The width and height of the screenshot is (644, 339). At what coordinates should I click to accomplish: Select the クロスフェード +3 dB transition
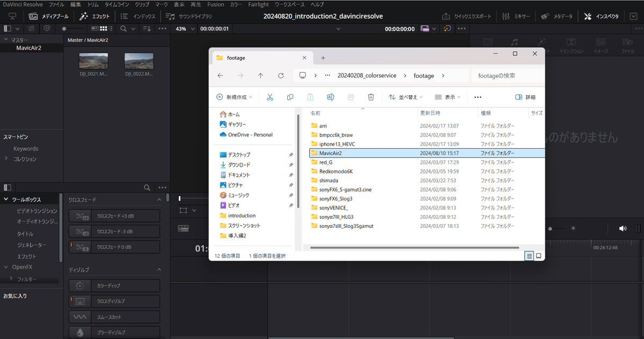pyautogui.click(x=114, y=216)
